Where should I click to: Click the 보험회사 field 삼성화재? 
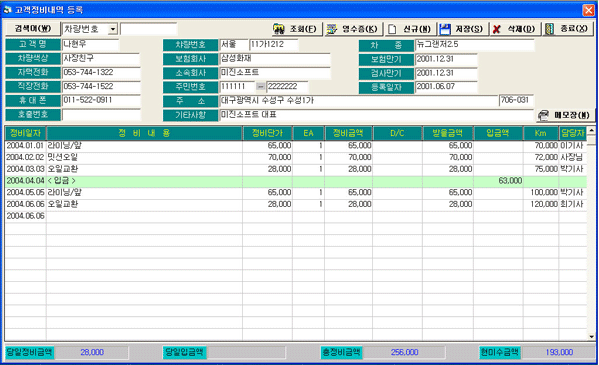[x=275, y=59]
